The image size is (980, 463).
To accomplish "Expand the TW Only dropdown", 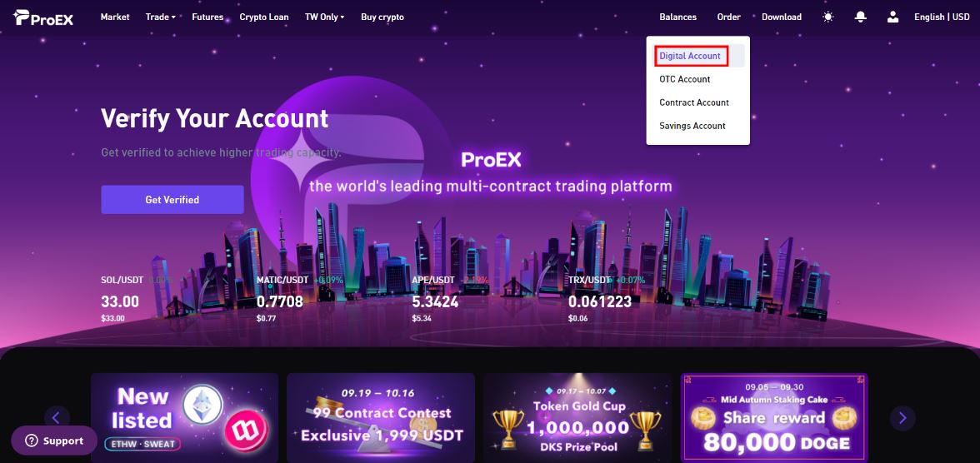I will (x=325, y=17).
